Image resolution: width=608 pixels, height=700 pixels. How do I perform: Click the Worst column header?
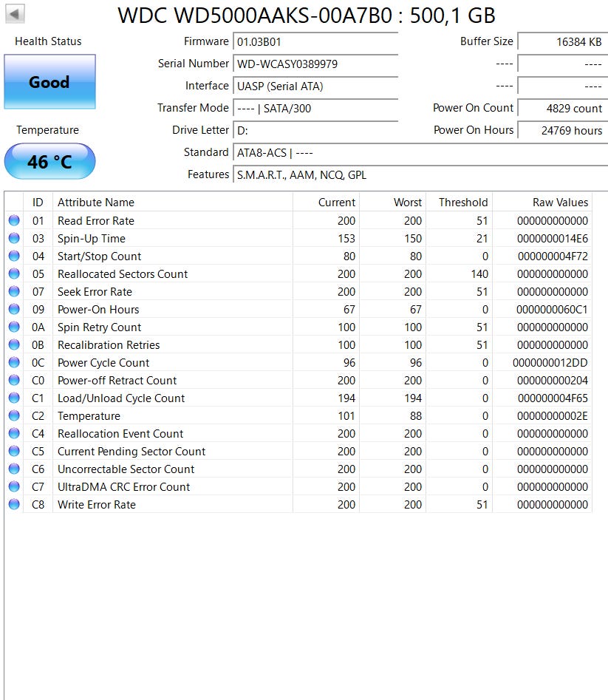click(392, 203)
